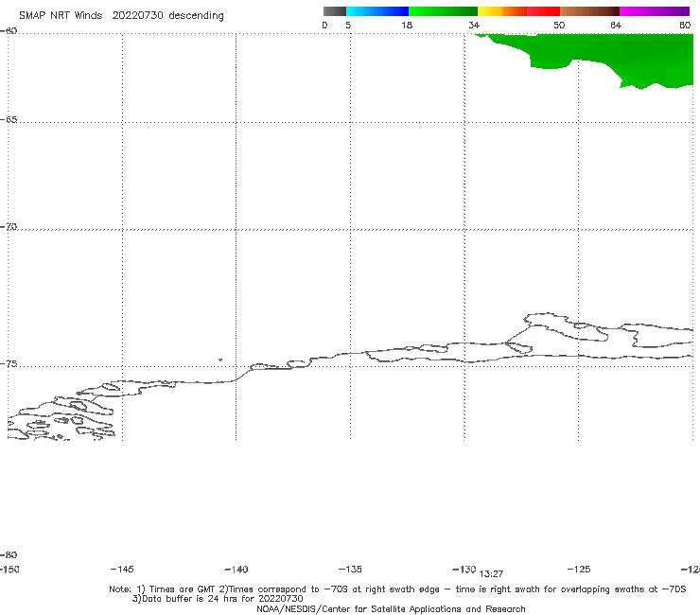Click the color scale label '5'
The height and width of the screenshot is (615, 700).
point(348,25)
